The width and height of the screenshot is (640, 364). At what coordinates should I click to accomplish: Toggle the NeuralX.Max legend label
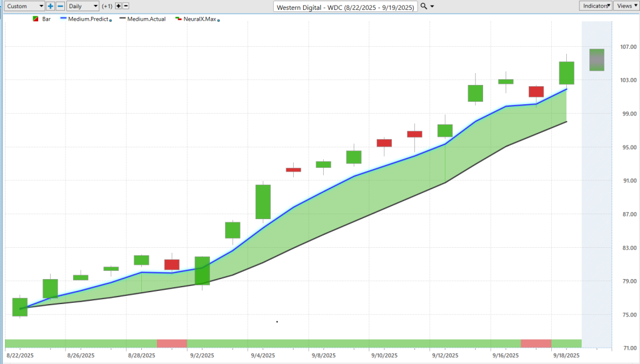[x=200, y=19]
